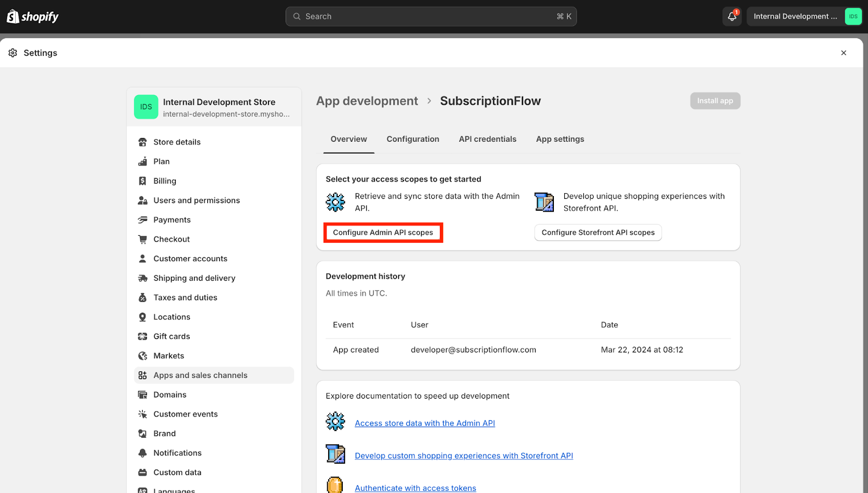
Task: Open the Gift cards settings
Action: (x=214, y=336)
